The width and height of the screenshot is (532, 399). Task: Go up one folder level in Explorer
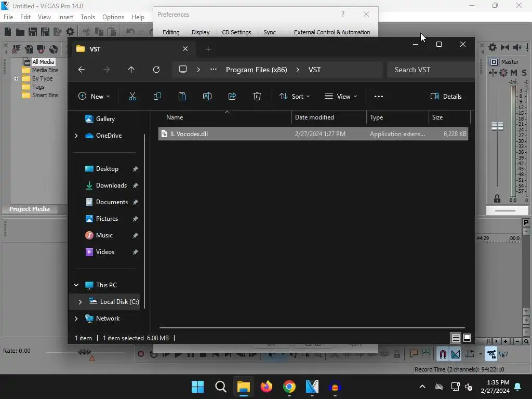coord(131,70)
